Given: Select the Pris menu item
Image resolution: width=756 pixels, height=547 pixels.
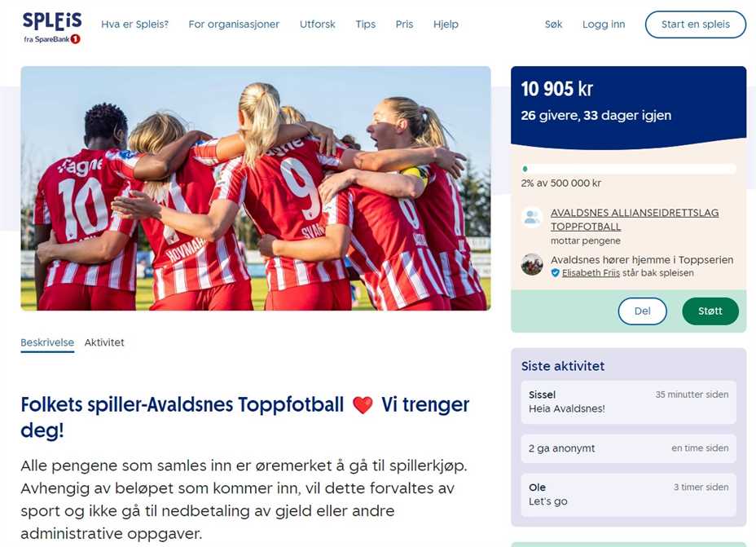Looking at the screenshot, I should click(x=404, y=24).
